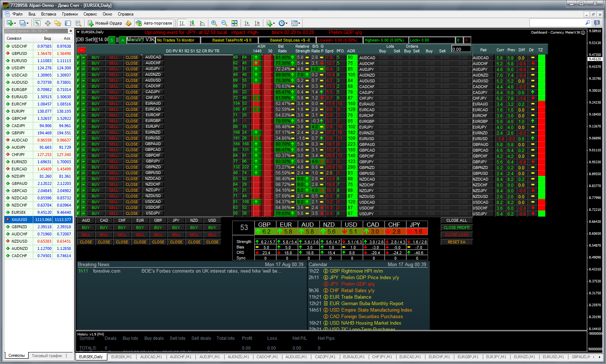Open the Сервис menu
The width and height of the screenshot is (606, 364).
tap(90, 14)
